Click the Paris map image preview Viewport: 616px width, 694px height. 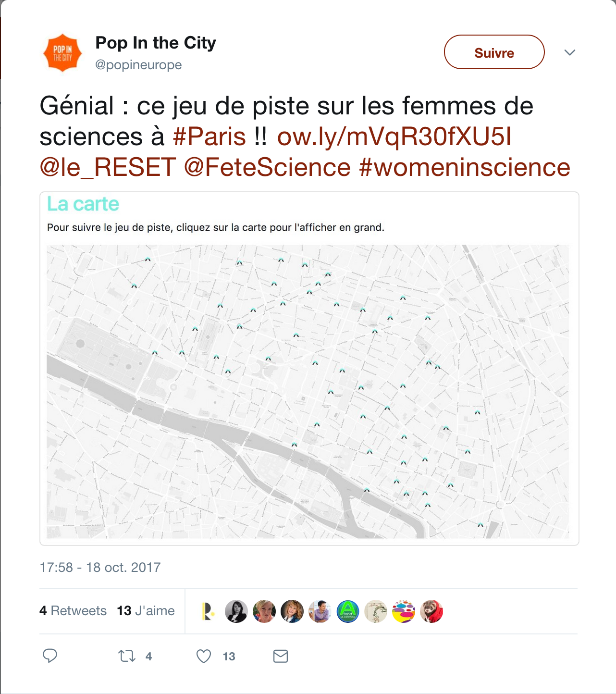pyautogui.click(x=308, y=391)
